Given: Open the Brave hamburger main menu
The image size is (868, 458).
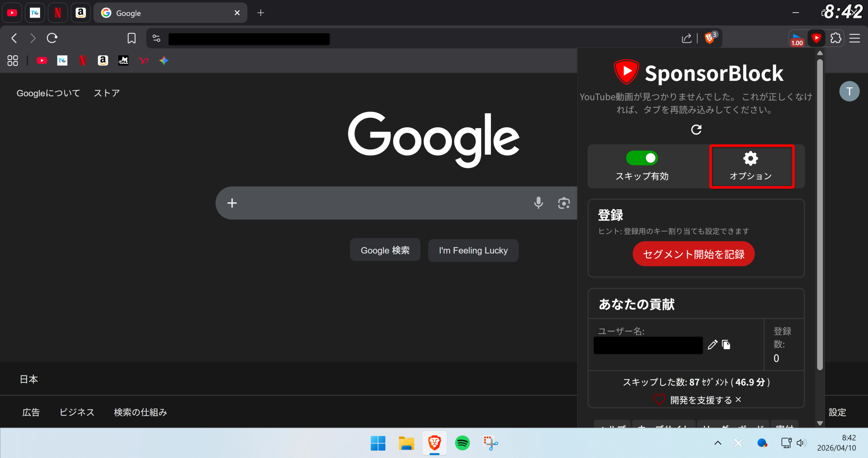Looking at the screenshot, I should pyautogui.click(x=854, y=38).
